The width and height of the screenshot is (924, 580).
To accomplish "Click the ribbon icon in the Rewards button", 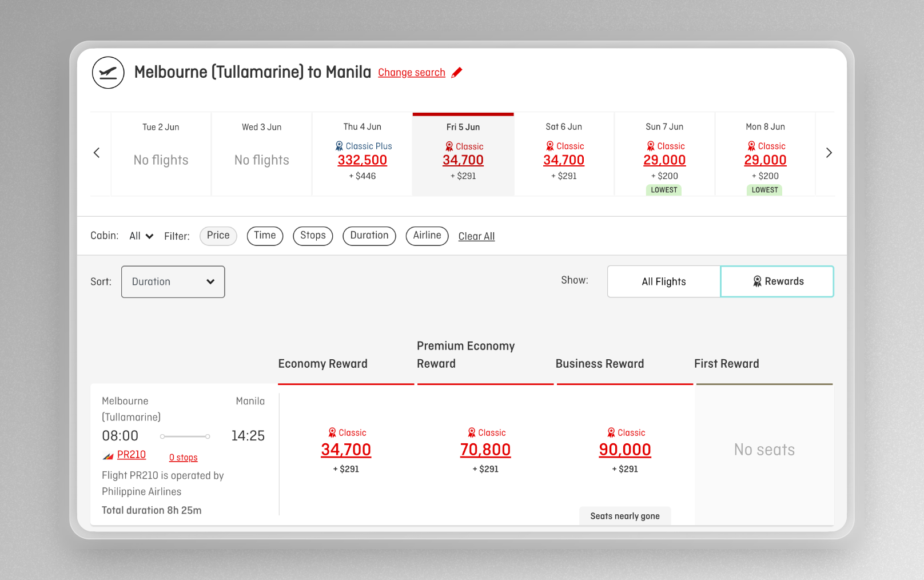I will point(757,281).
